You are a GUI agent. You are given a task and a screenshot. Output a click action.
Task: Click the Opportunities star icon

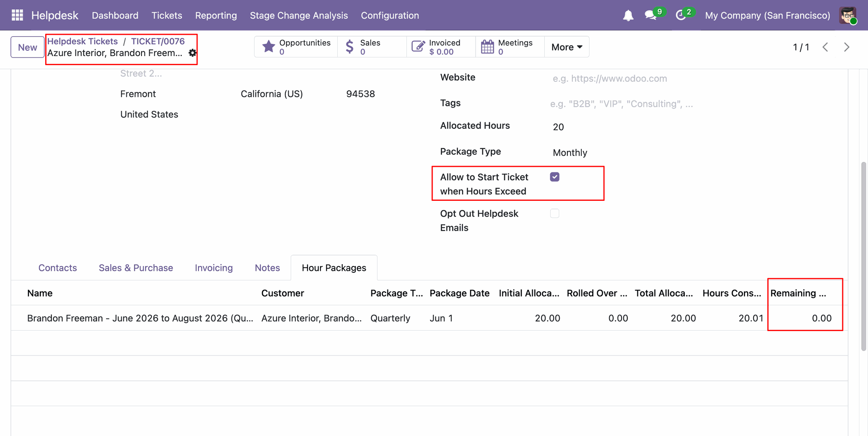tap(269, 47)
